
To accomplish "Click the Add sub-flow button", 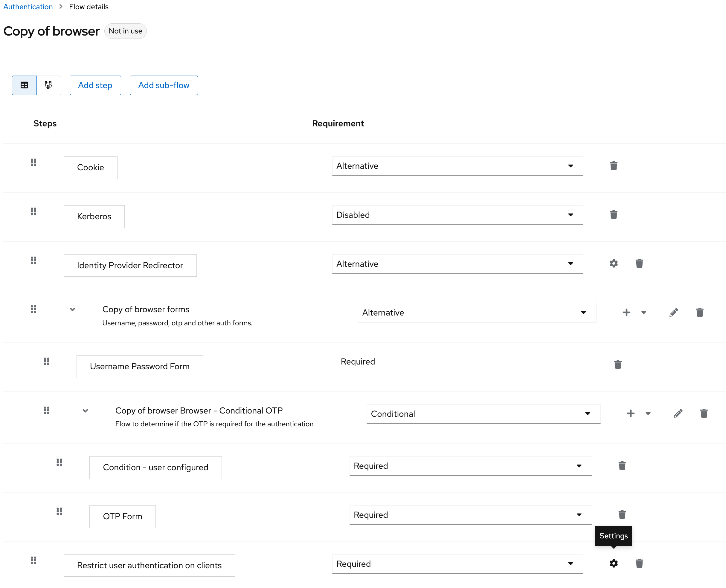I will coord(163,85).
